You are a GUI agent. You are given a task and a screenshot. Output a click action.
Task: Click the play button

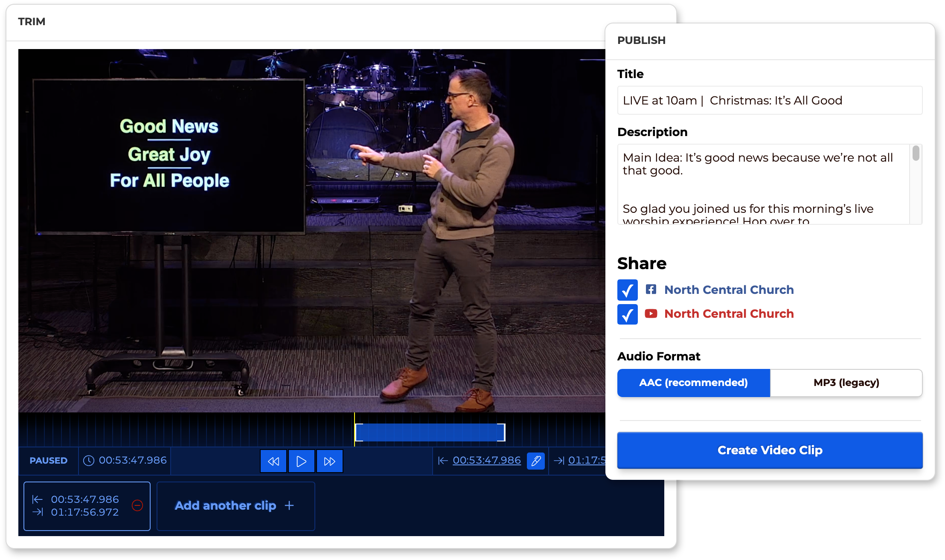(302, 461)
